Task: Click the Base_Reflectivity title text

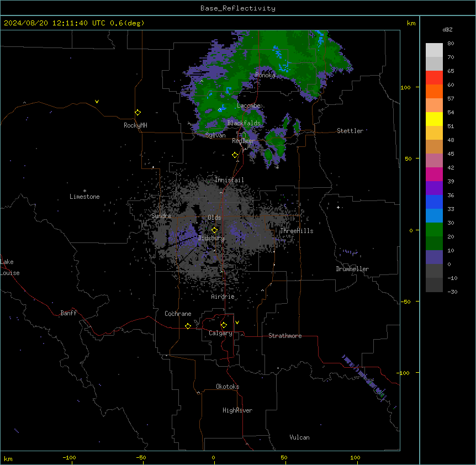Action: click(238, 8)
